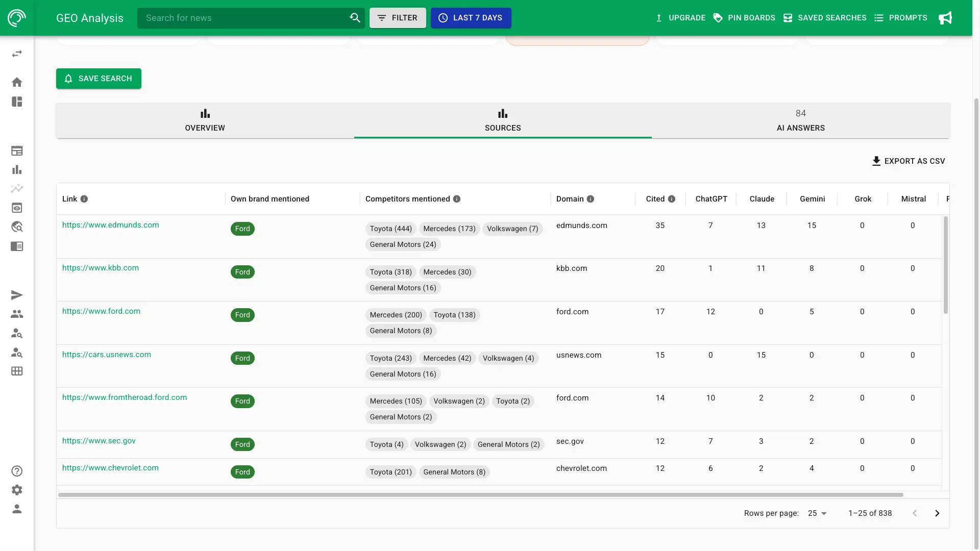Switch to the OVERVIEW tab
The height and width of the screenshot is (551, 980).
click(205, 121)
